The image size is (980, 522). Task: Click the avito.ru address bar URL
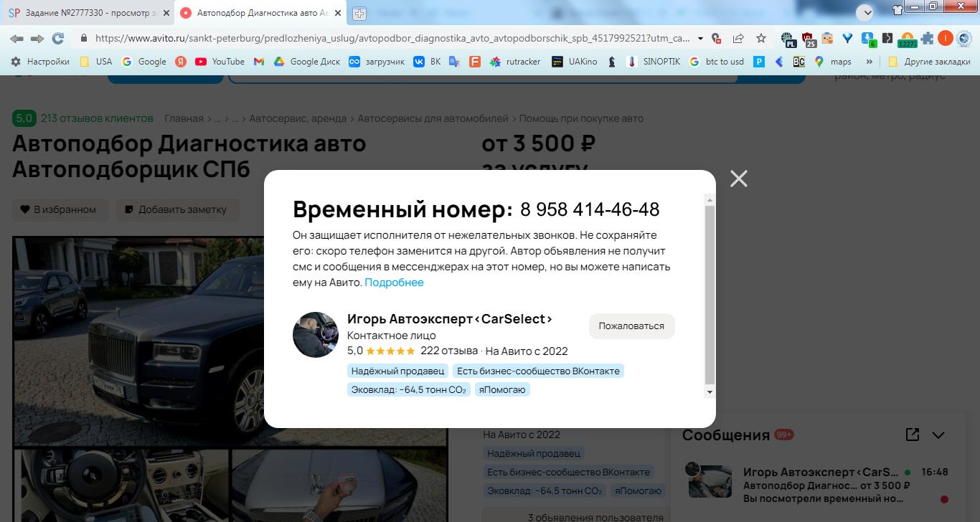click(x=393, y=38)
